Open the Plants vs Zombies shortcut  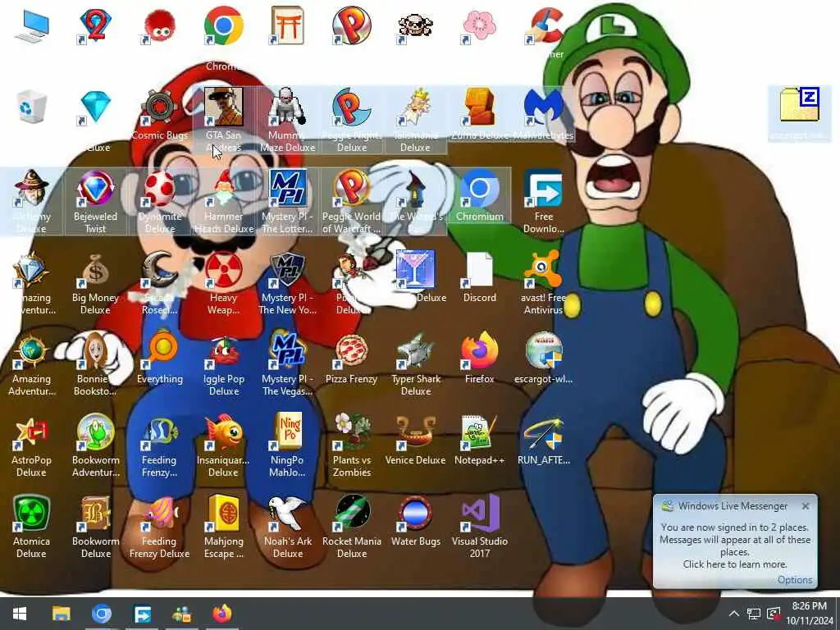point(351,431)
